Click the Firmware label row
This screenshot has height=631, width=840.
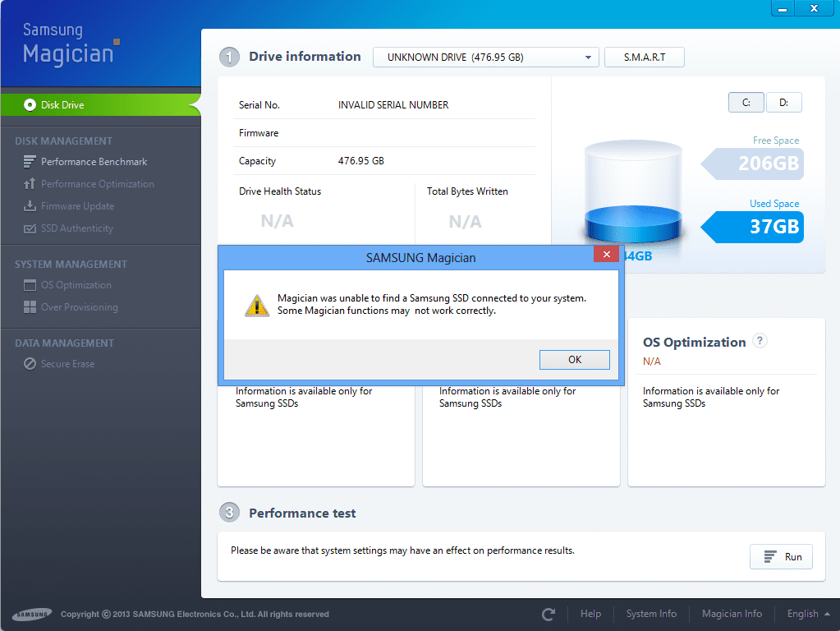coord(384,133)
